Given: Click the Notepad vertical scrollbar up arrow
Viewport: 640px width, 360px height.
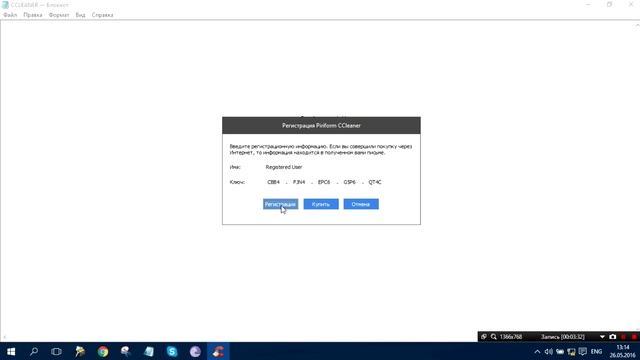Looking at the screenshot, I should 637,25.
